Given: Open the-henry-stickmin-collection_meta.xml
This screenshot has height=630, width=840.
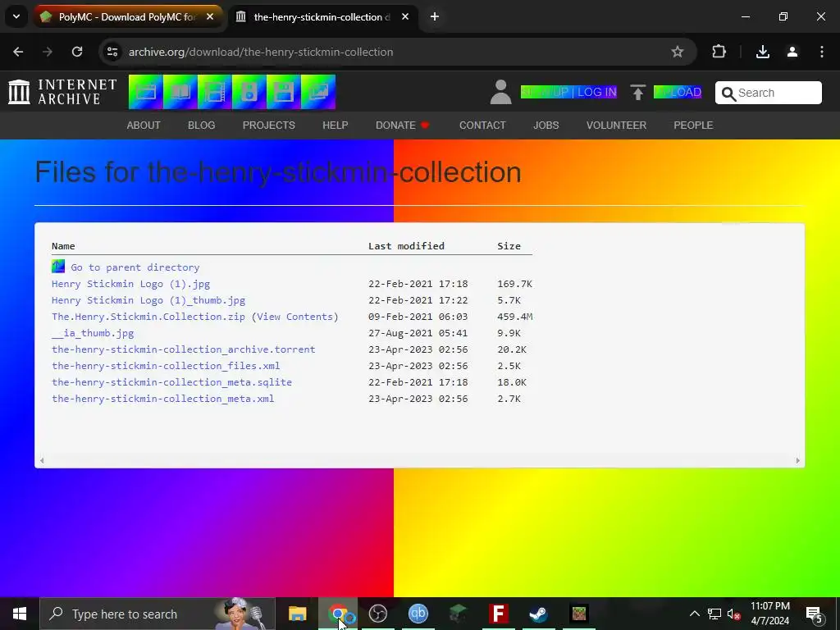Looking at the screenshot, I should click(x=163, y=399).
